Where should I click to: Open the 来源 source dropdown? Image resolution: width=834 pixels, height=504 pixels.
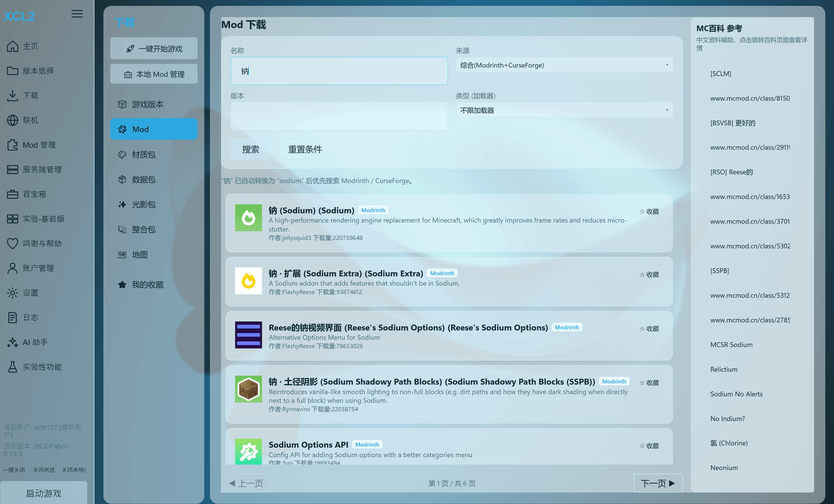(x=564, y=65)
